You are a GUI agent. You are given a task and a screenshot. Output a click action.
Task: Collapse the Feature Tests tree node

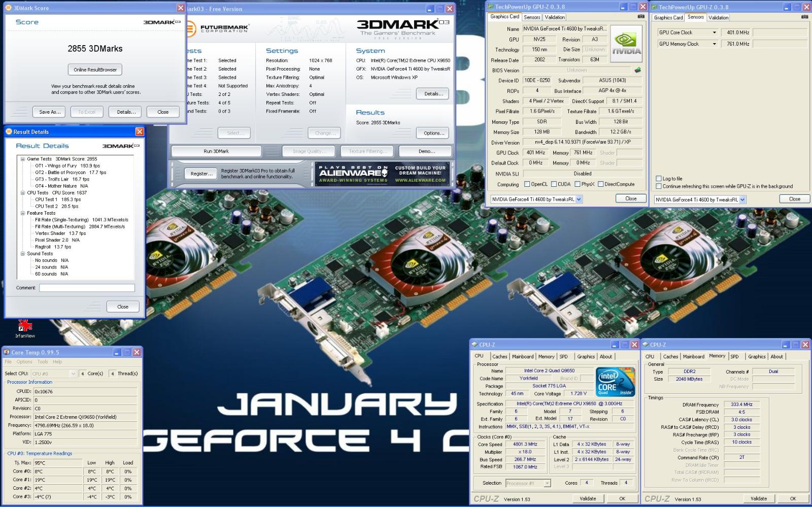(x=22, y=213)
